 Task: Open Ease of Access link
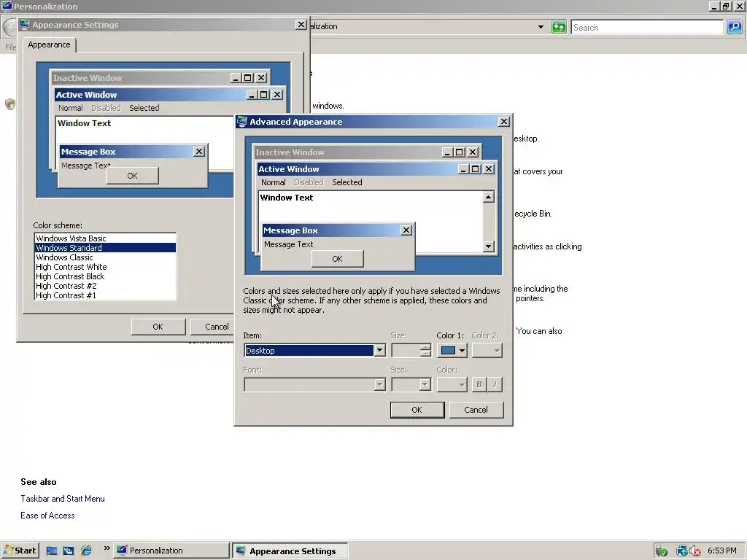click(x=47, y=516)
